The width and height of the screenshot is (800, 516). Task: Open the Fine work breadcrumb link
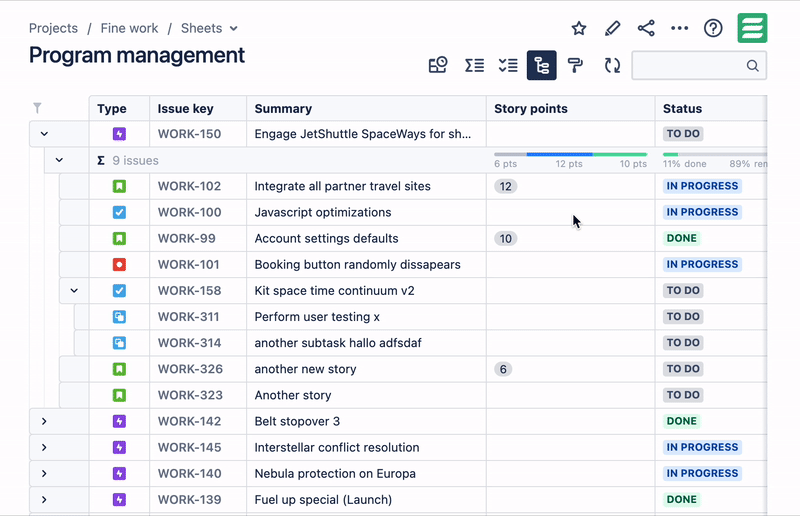(x=129, y=28)
